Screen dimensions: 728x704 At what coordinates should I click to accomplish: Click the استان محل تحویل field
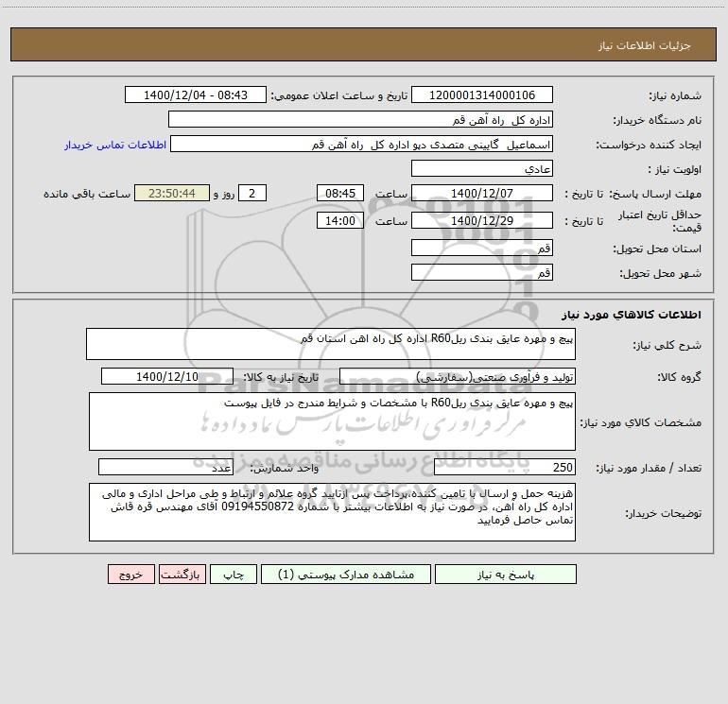482,248
